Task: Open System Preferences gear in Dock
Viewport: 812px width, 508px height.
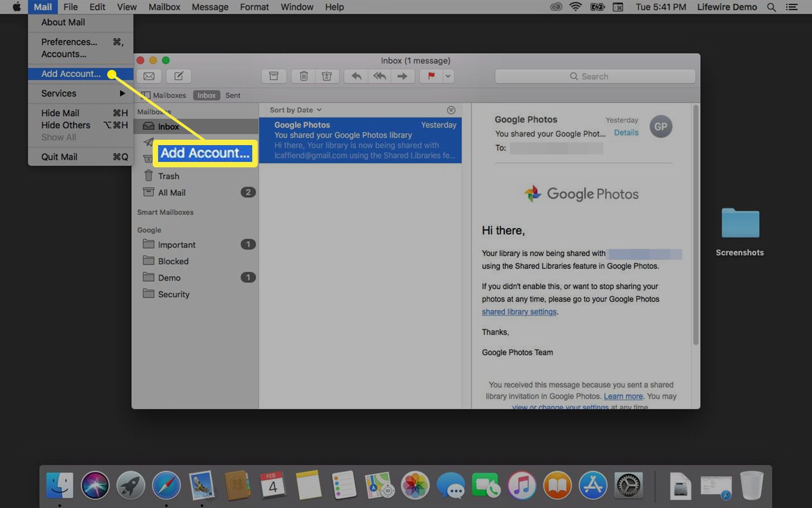Action: click(x=628, y=485)
